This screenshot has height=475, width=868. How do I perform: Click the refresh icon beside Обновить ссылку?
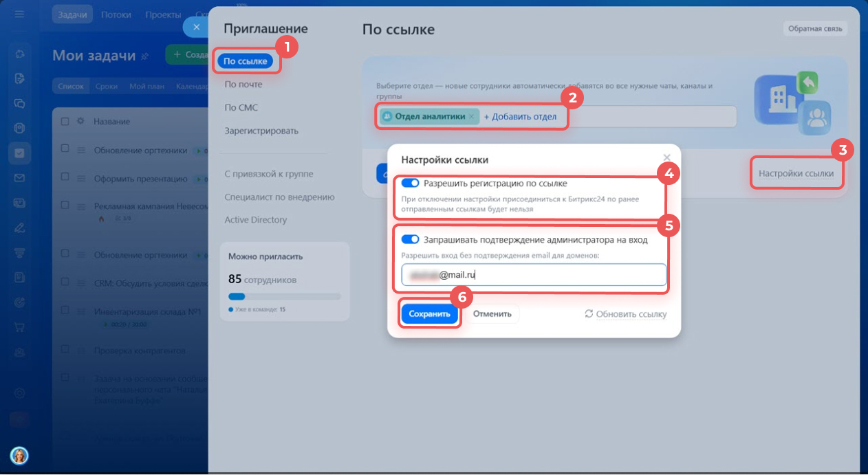coord(589,314)
